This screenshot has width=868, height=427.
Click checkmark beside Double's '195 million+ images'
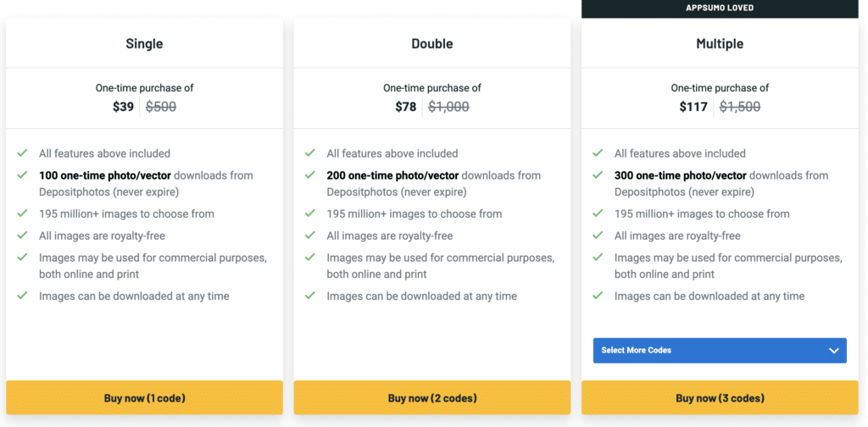(x=310, y=213)
